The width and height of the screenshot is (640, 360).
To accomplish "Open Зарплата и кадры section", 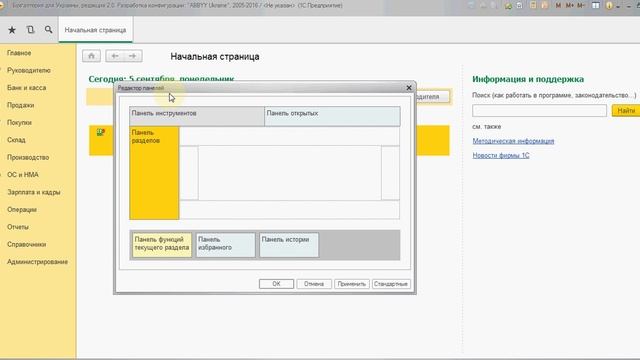I will pyautogui.click(x=34, y=192).
